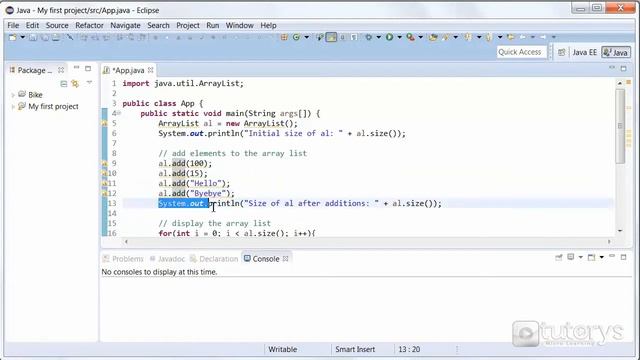The height and width of the screenshot is (360, 640).
Task: Click the Open Type folder icon
Action: click(x=433, y=37)
